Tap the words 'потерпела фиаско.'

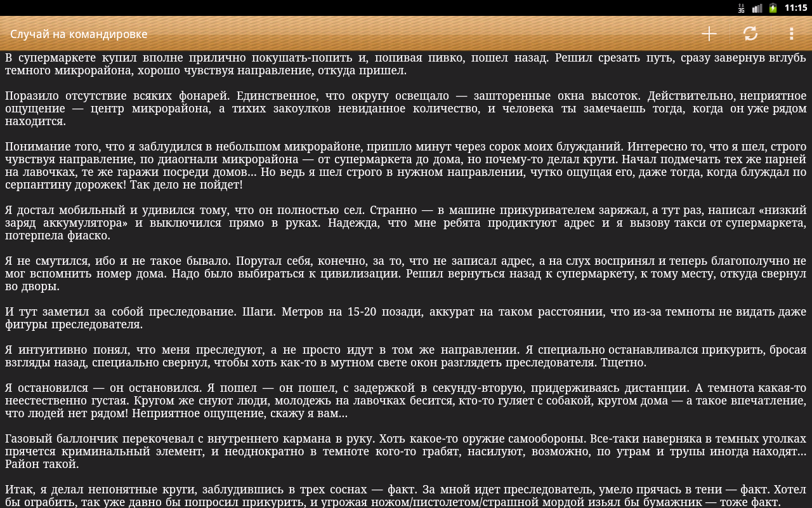point(58,236)
